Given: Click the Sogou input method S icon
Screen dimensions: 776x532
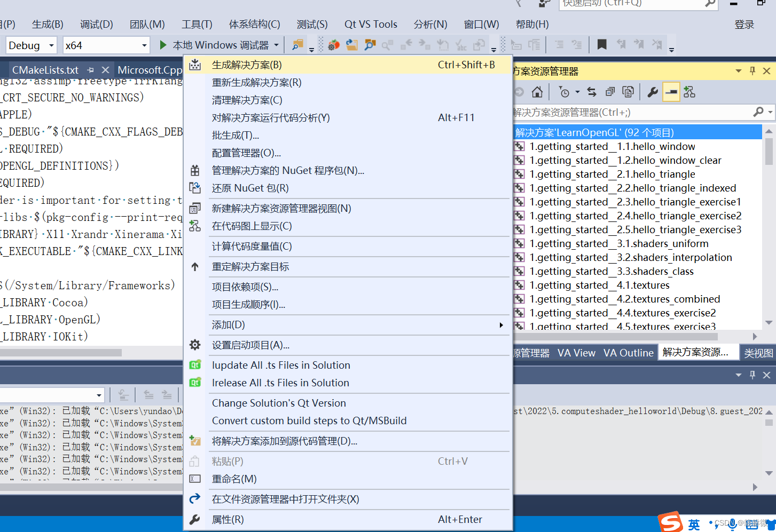Looking at the screenshot, I should coord(670,522).
